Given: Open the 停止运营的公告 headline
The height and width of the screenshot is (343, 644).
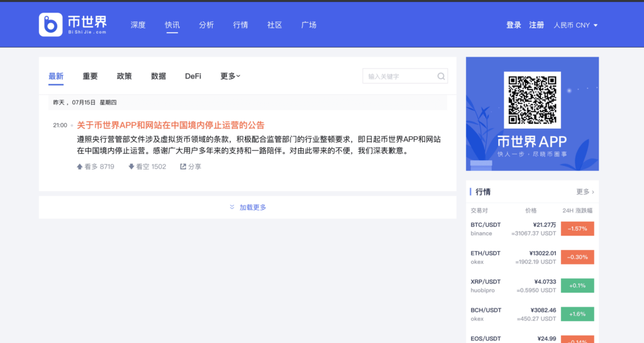Looking at the screenshot, I should [171, 125].
